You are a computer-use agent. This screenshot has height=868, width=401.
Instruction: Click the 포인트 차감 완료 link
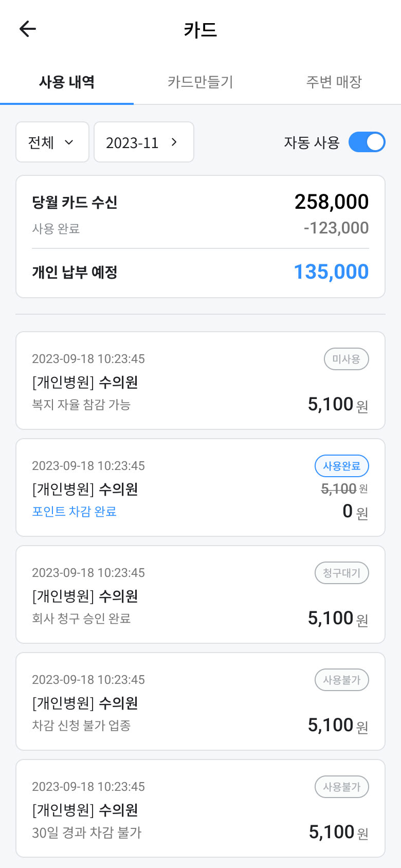tap(75, 512)
